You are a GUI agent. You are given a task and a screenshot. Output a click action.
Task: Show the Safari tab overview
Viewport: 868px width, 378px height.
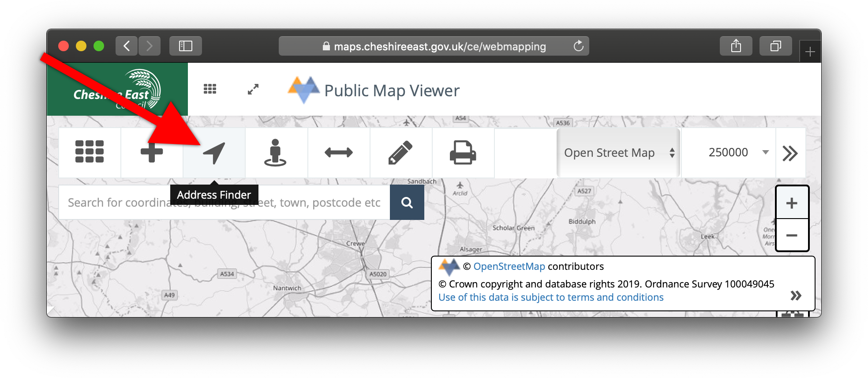(x=776, y=46)
